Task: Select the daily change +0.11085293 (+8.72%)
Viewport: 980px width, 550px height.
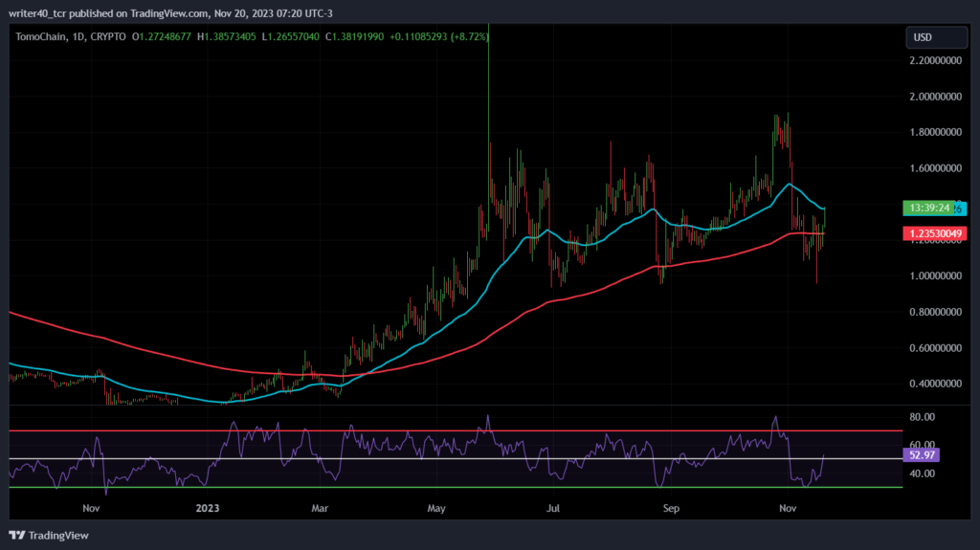Action: click(439, 37)
